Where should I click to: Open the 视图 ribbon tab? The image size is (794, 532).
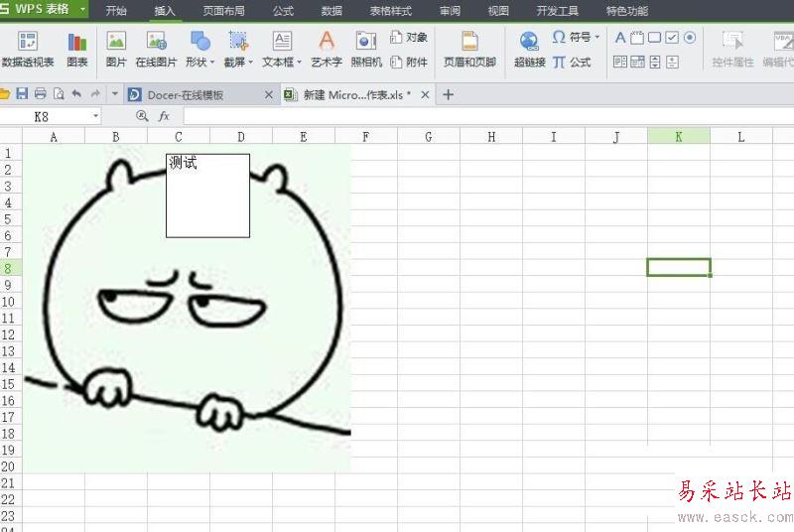point(498,11)
